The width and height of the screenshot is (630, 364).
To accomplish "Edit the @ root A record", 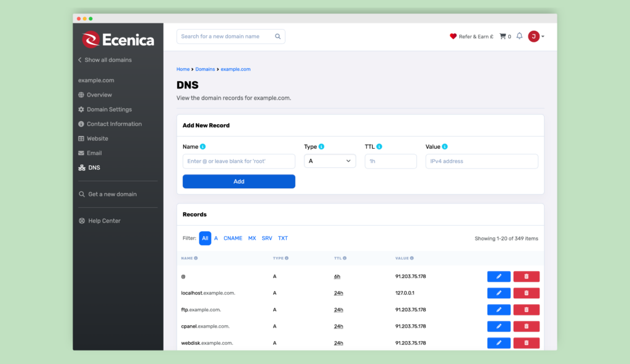I will [x=498, y=277].
